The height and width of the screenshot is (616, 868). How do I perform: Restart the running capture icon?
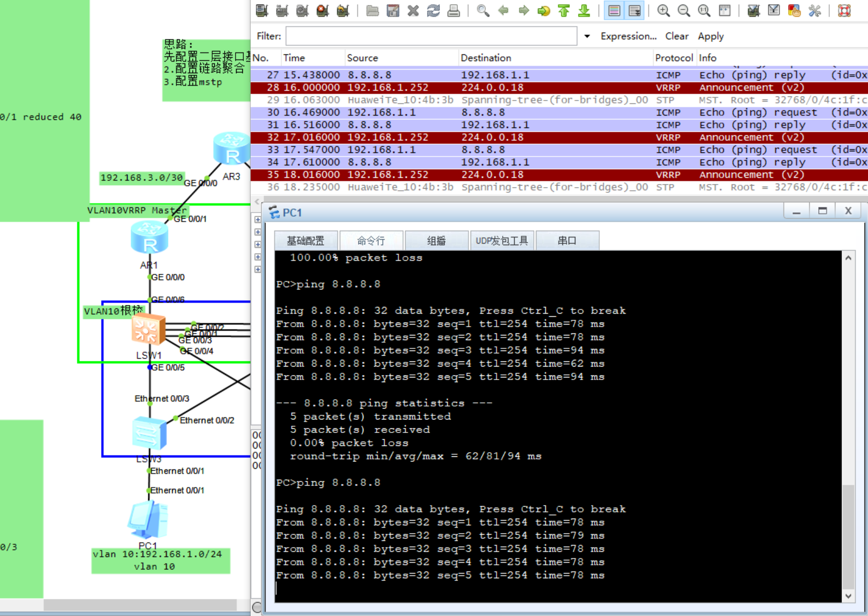[x=343, y=10]
